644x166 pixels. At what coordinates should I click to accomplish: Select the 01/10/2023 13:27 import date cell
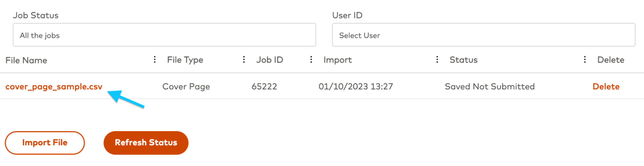356,87
